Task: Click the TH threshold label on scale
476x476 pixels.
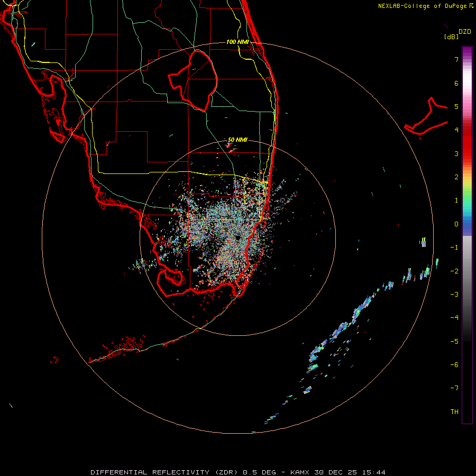Action: [x=454, y=411]
